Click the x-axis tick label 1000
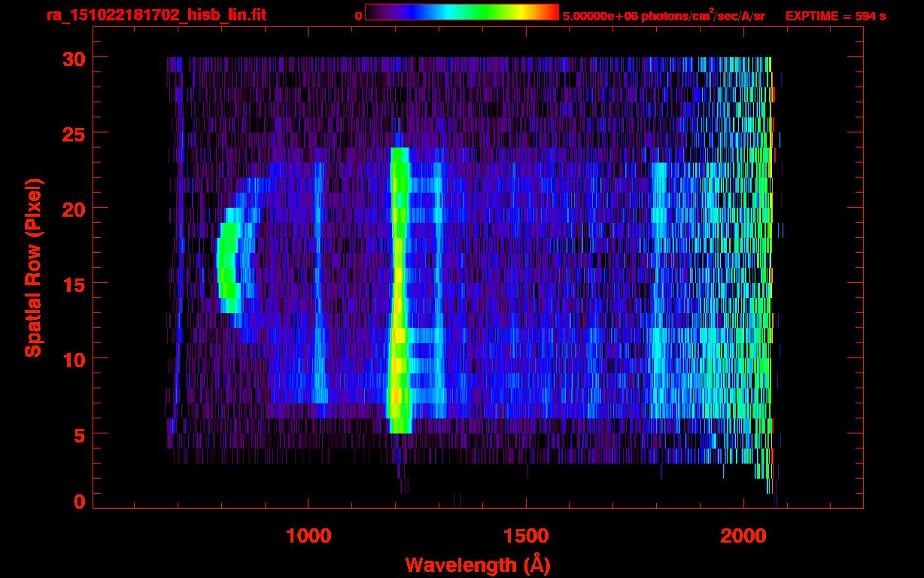This screenshot has width=924, height=578. tap(309, 536)
